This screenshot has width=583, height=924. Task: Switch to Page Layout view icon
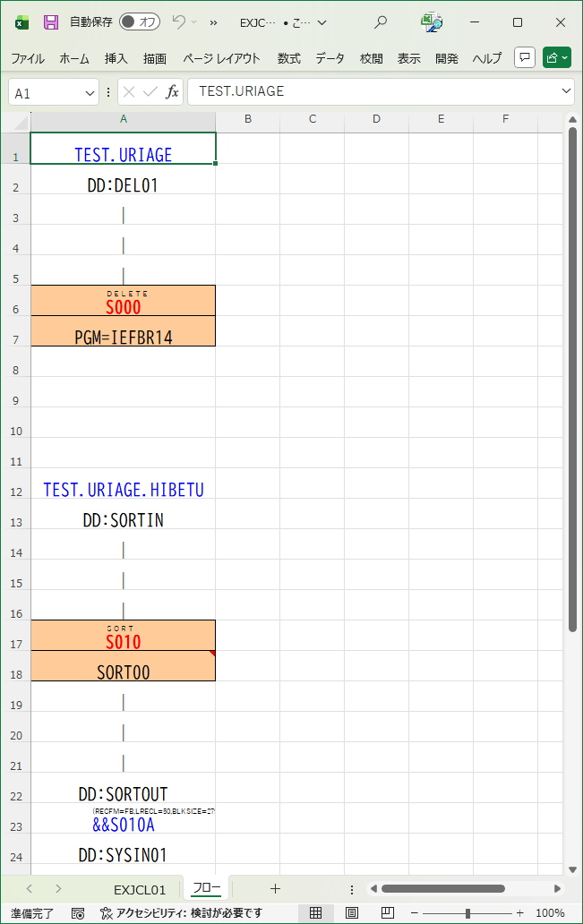(x=352, y=913)
